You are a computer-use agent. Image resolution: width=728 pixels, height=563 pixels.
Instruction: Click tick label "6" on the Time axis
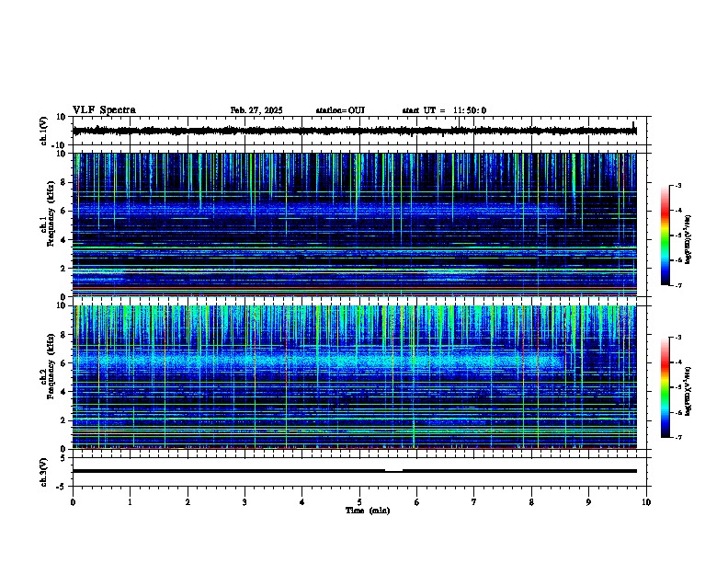pyautogui.click(x=417, y=502)
